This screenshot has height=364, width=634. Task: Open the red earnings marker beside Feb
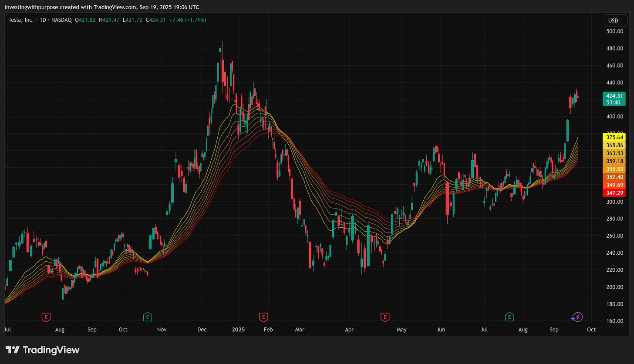point(263,317)
